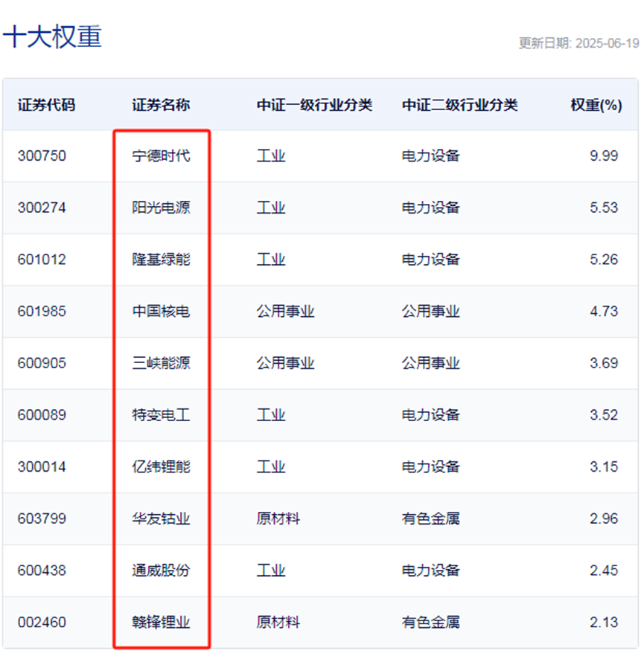Click 工业 in the 宁德时代 row
This screenshot has height=651, width=644.
pos(271,155)
